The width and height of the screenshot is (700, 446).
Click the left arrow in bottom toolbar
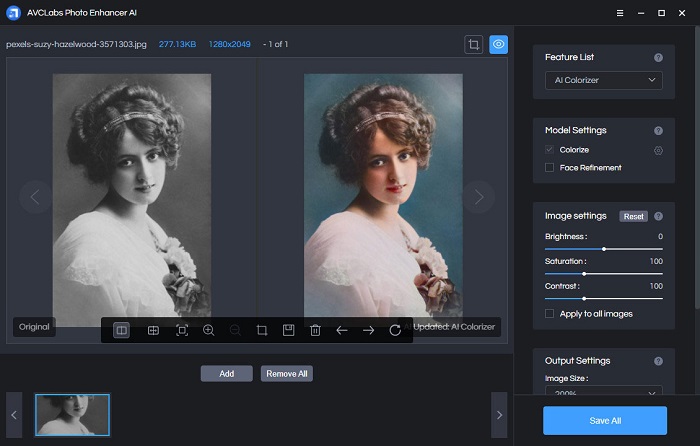[342, 330]
